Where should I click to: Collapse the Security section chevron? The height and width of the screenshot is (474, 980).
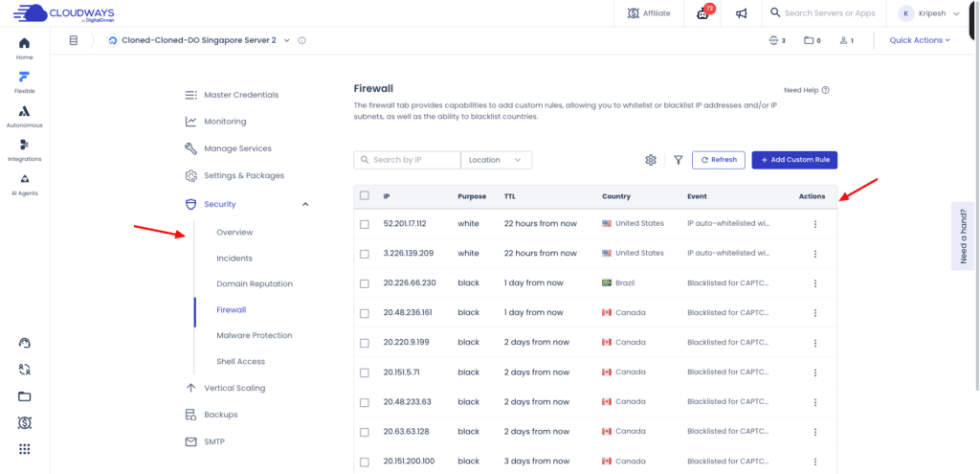click(305, 205)
